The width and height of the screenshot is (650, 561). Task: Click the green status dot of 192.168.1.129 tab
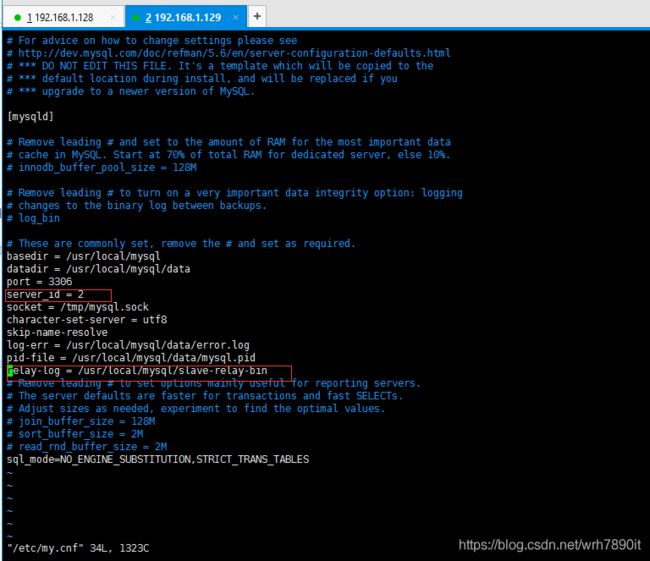(x=136, y=17)
